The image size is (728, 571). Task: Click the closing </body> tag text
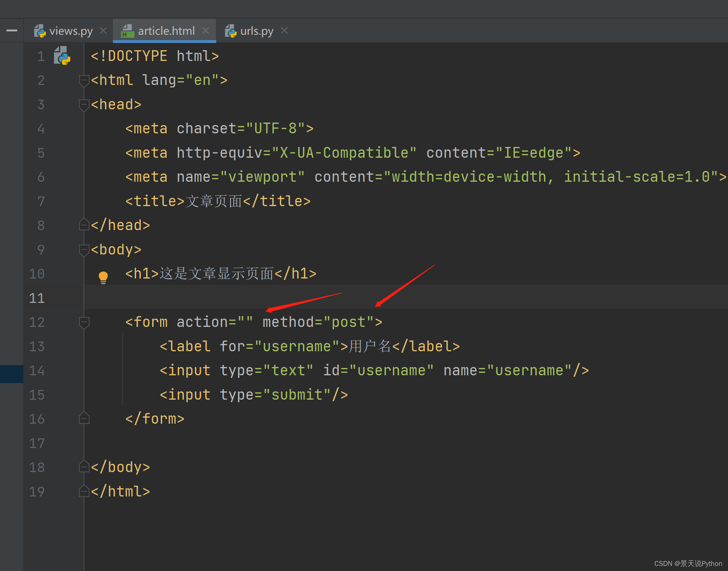pyautogui.click(x=120, y=467)
